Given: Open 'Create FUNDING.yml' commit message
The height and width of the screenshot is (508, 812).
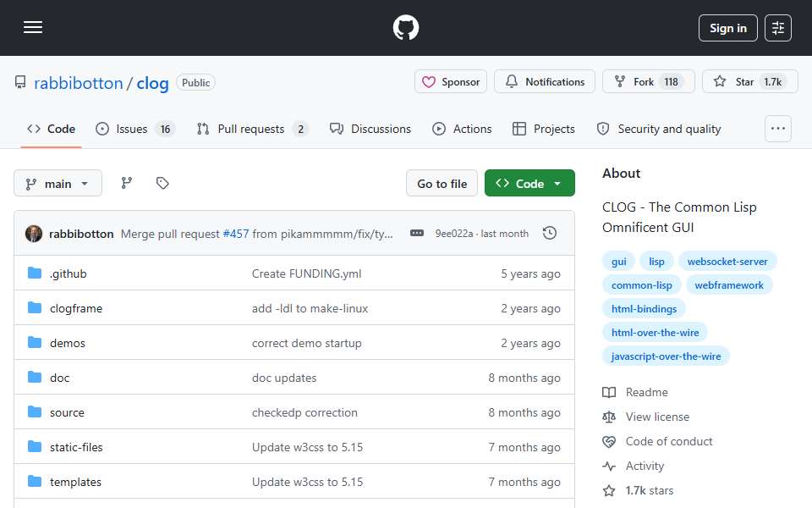Looking at the screenshot, I should [x=306, y=273].
